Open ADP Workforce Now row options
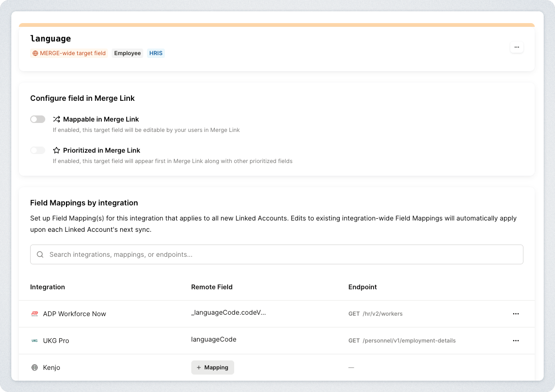555x392 pixels. point(516,314)
